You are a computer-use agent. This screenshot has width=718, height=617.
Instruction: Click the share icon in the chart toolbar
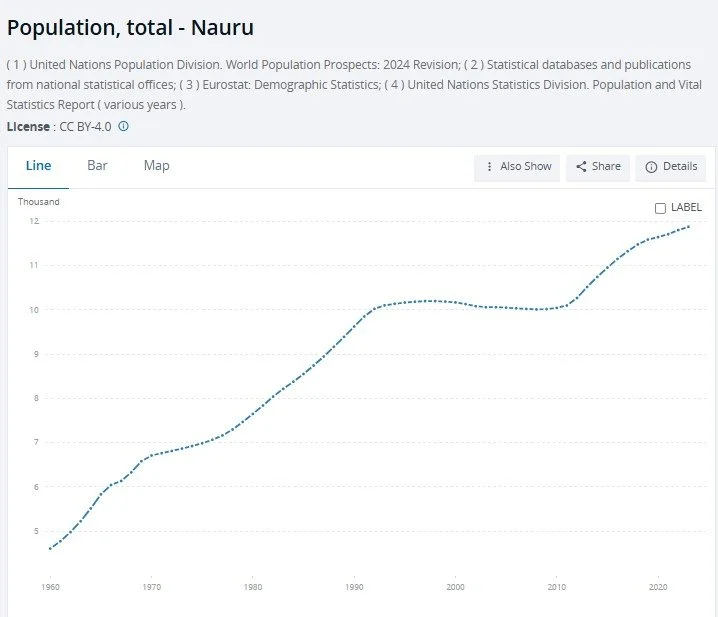[581, 167]
